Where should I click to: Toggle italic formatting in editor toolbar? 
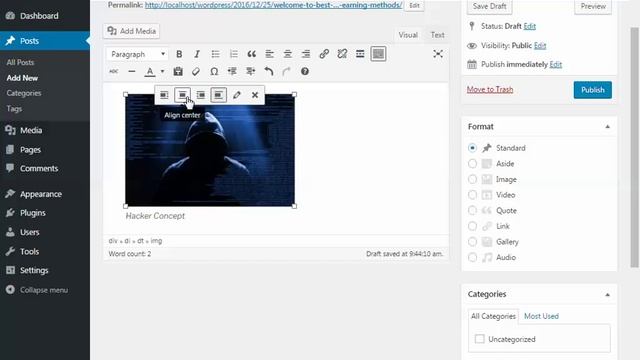(x=197, y=54)
